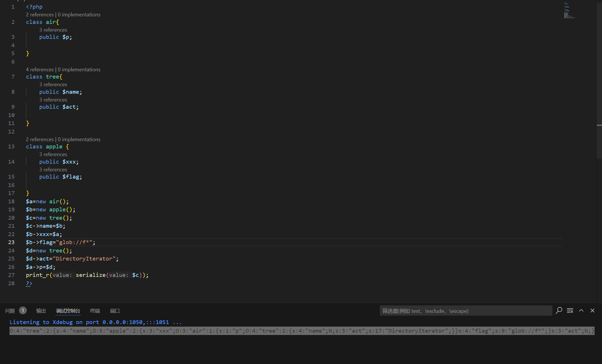Click the "DirectoryIterator" string on line 25
This screenshot has height=364, width=602.
[84, 259]
